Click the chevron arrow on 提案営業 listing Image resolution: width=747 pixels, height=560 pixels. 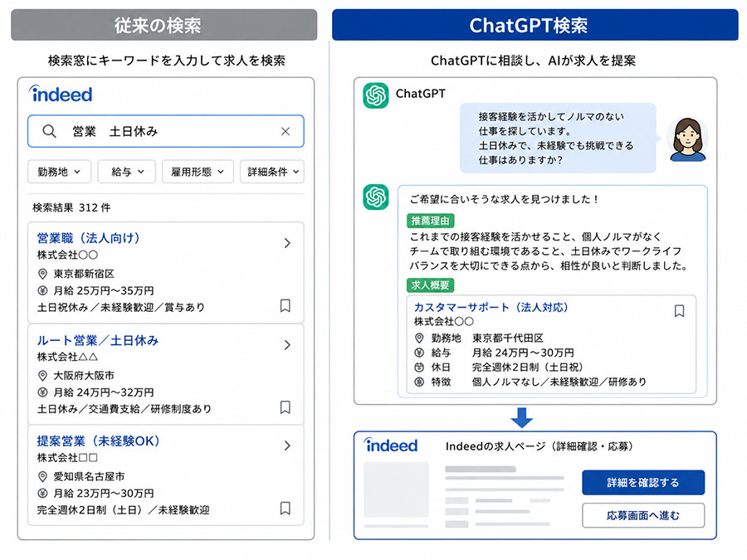click(287, 446)
